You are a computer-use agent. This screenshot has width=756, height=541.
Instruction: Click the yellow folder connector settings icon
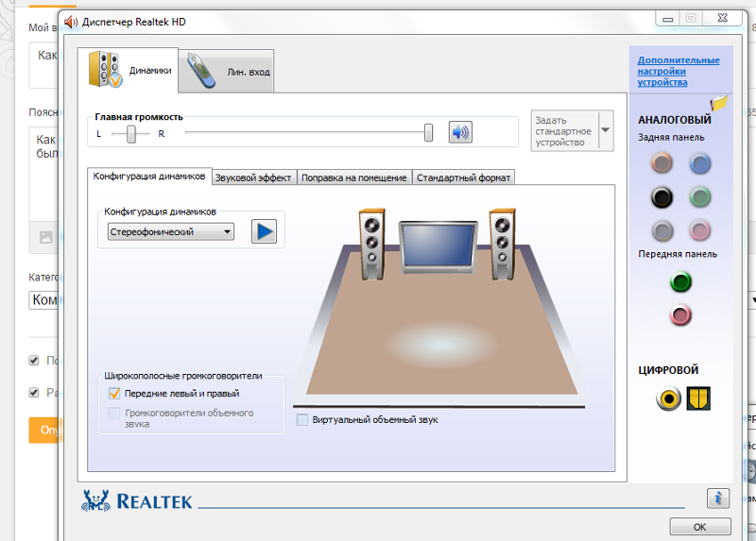pyautogui.click(x=719, y=103)
